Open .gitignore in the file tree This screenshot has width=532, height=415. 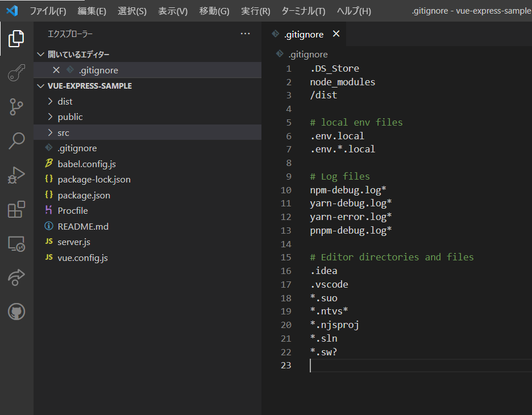pos(147,148)
